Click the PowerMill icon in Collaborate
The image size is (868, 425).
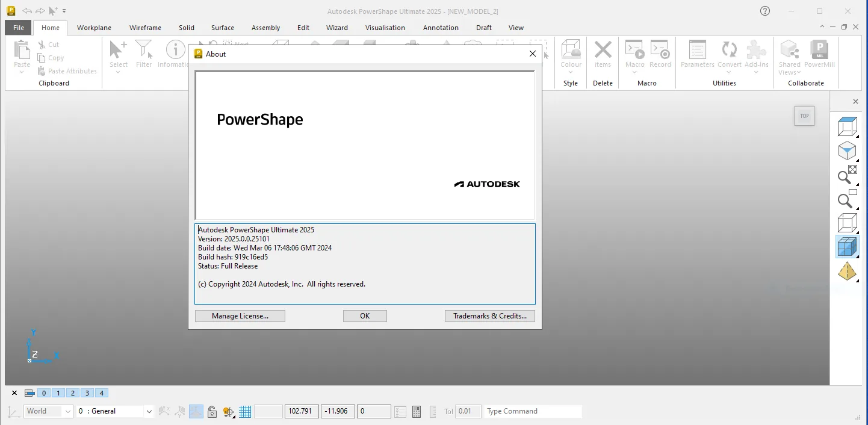coord(819,49)
